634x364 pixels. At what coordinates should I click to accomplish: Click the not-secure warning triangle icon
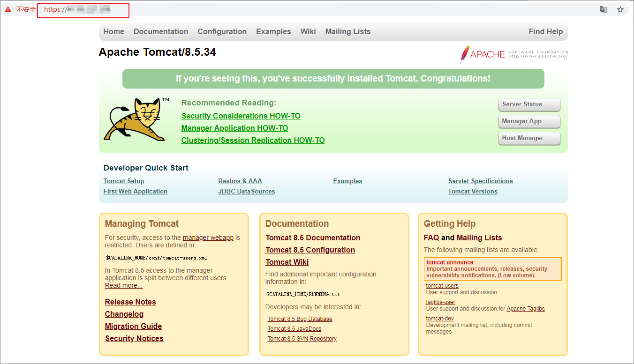(8, 9)
